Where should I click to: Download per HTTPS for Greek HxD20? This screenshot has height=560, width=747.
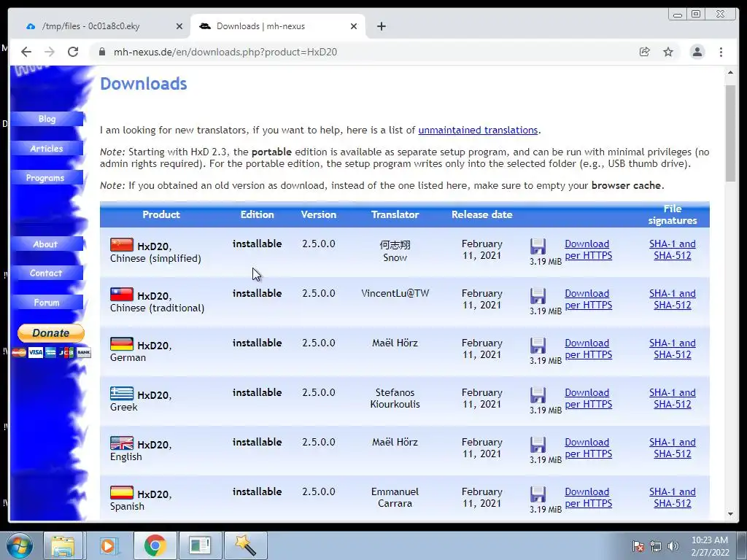click(589, 398)
